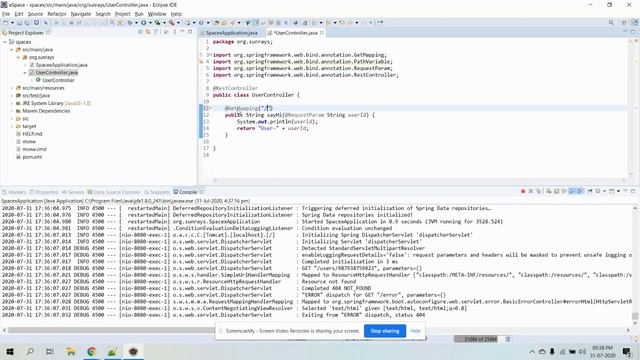Open the Window menu
640x360 pixels.
coord(157,14)
